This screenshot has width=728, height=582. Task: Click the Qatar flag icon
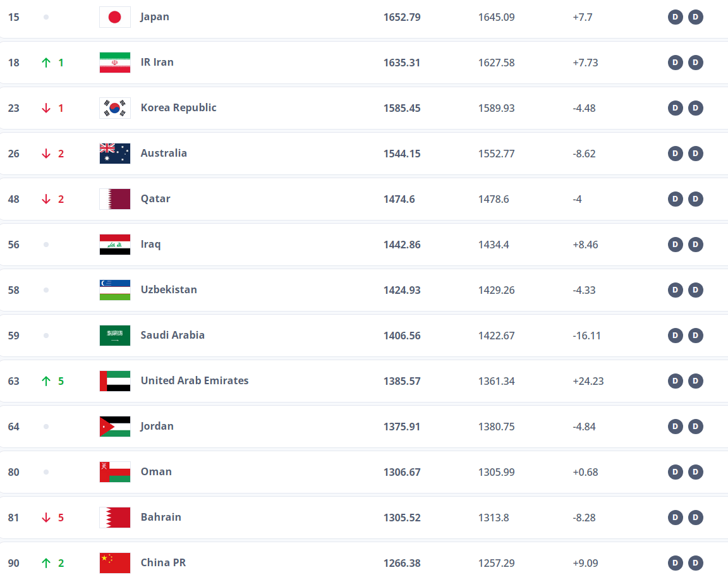pyautogui.click(x=114, y=199)
